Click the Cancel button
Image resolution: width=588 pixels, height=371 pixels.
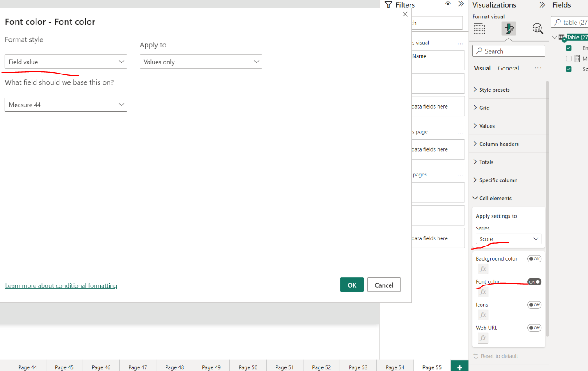click(384, 285)
